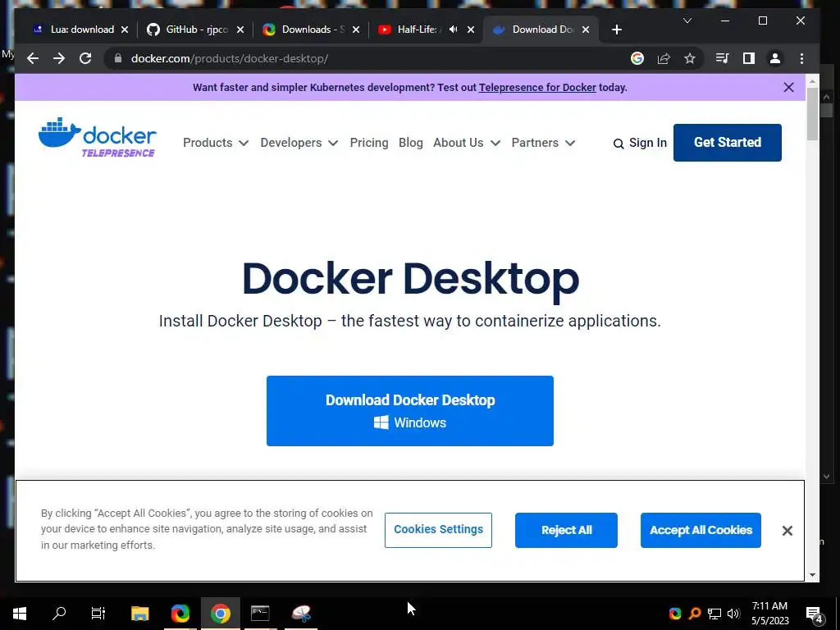The width and height of the screenshot is (840, 630).
Task: Select the Download Docker tab
Action: [x=542, y=30]
